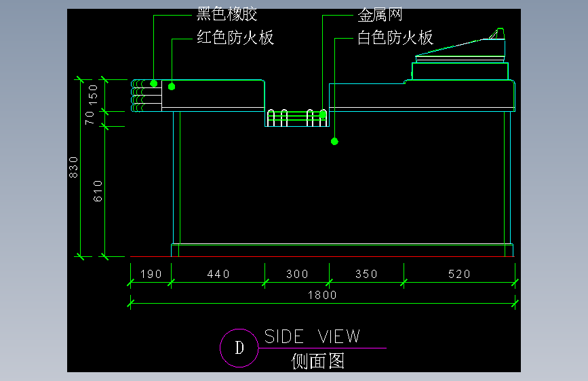The image size is (588, 381).
Task: Click the 300 horizontal dimension text
Action: [x=297, y=274]
